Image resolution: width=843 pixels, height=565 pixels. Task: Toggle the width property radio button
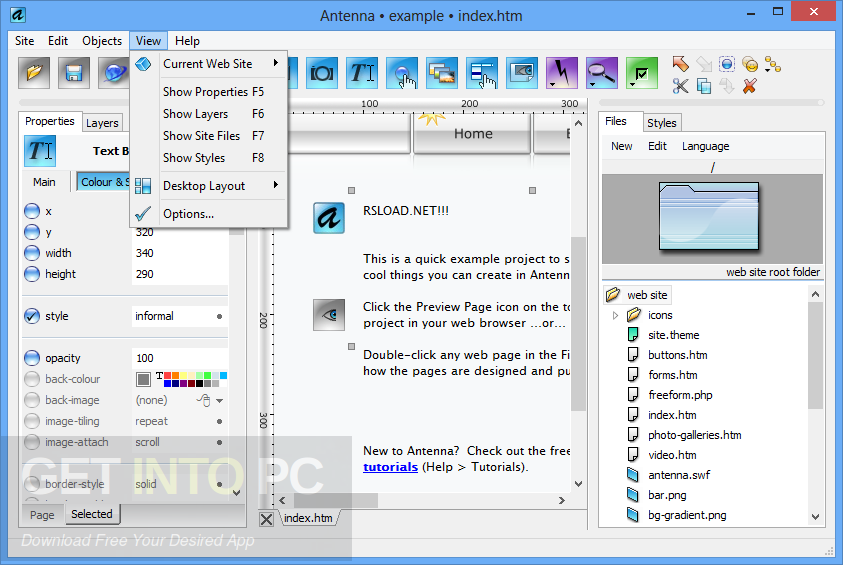click(32, 253)
